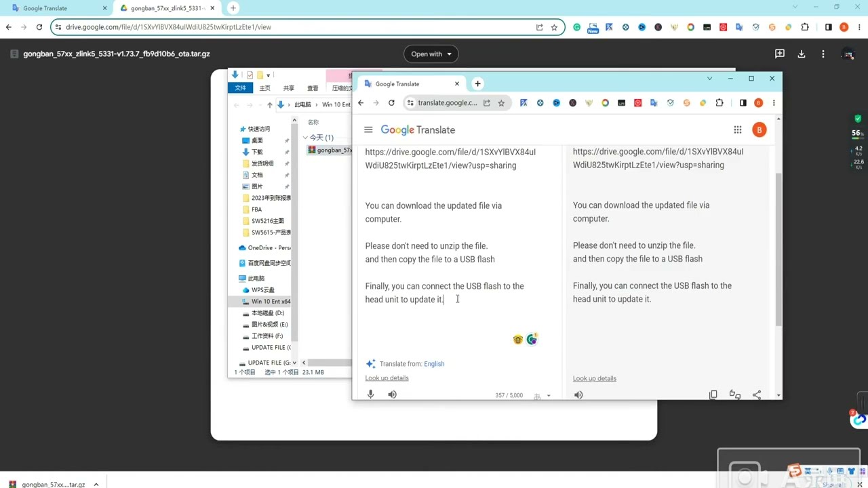Open extensions puzzle icon in Translate window

tap(719, 103)
